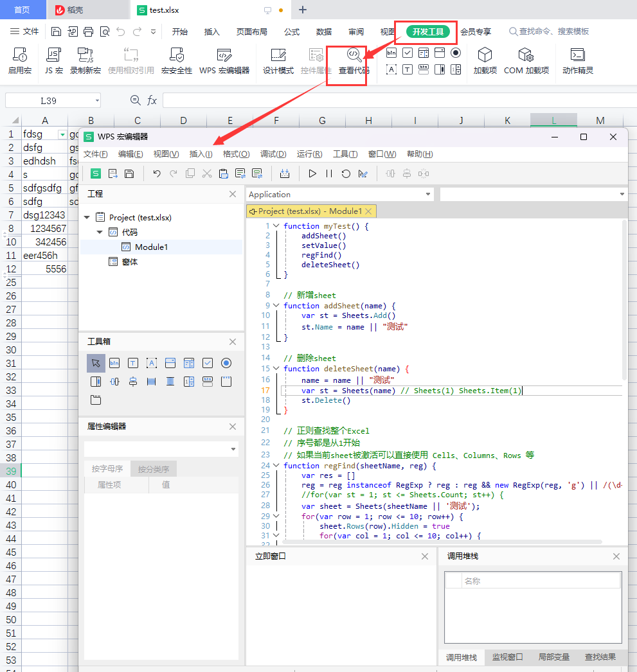Viewport: 637px width, 672px height.
Task: Click column M header in spreadsheet
Action: pyautogui.click(x=600, y=120)
